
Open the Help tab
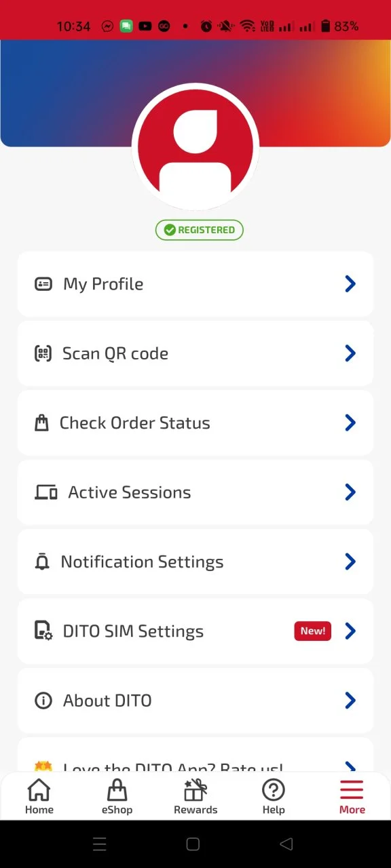(274, 797)
